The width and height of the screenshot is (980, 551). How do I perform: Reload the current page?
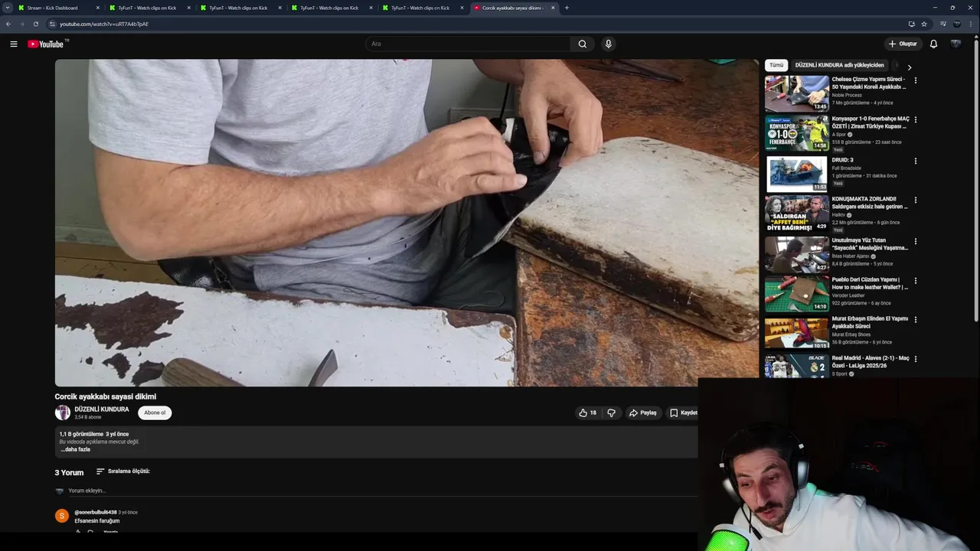(35, 24)
